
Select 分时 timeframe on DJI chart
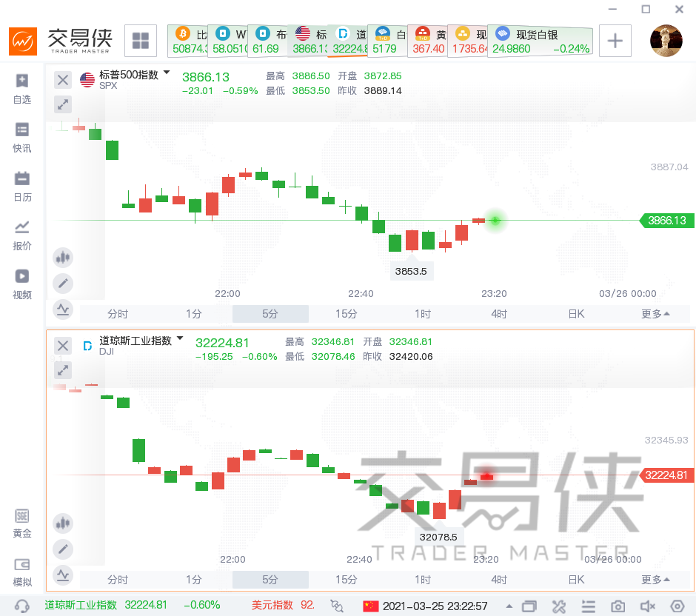pyautogui.click(x=118, y=580)
